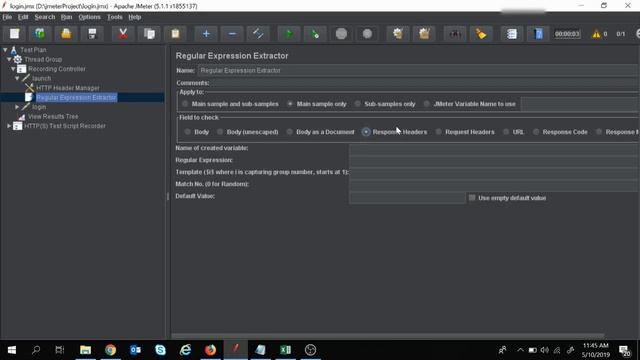Select Body (unescaped) radio

click(x=220, y=132)
